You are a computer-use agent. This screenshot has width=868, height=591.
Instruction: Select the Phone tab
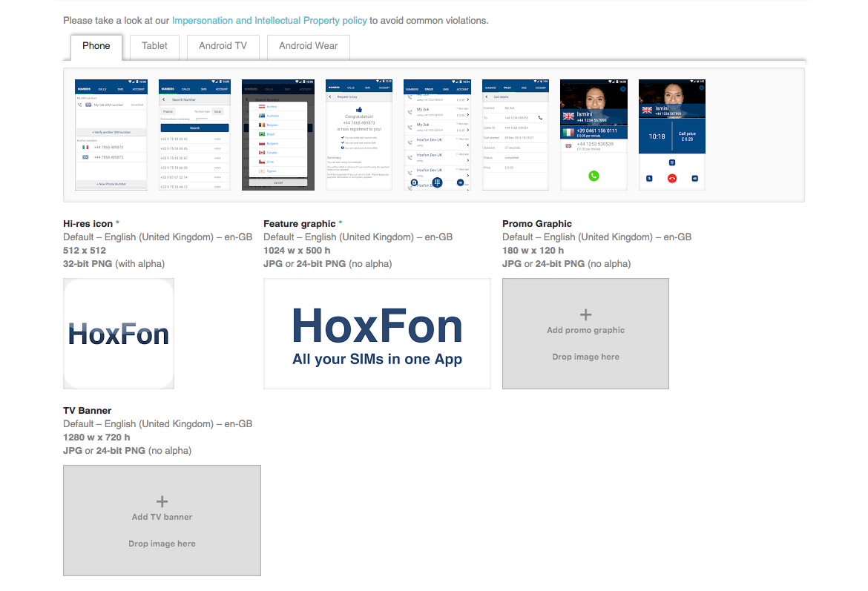click(96, 47)
